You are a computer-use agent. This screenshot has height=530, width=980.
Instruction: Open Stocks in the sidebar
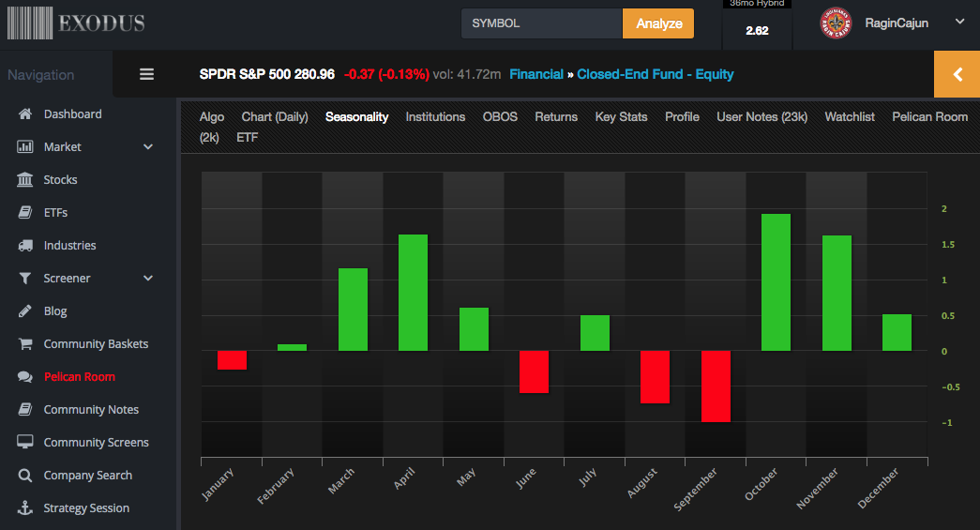tap(61, 179)
